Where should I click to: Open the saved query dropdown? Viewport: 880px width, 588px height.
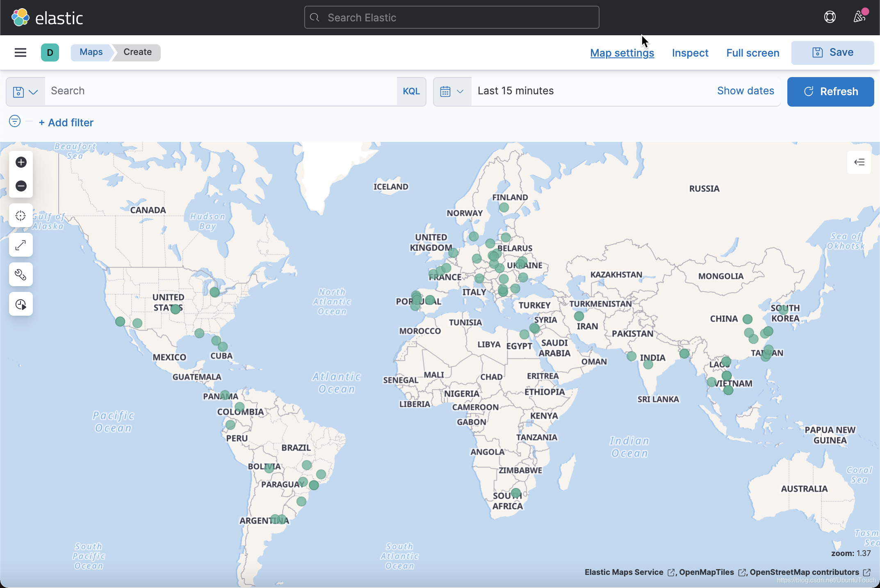[x=25, y=91]
